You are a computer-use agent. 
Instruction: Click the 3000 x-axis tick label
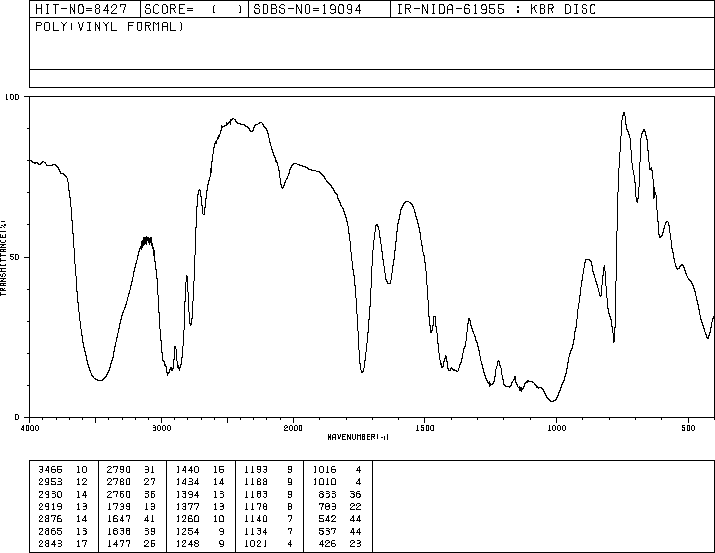[x=161, y=428]
